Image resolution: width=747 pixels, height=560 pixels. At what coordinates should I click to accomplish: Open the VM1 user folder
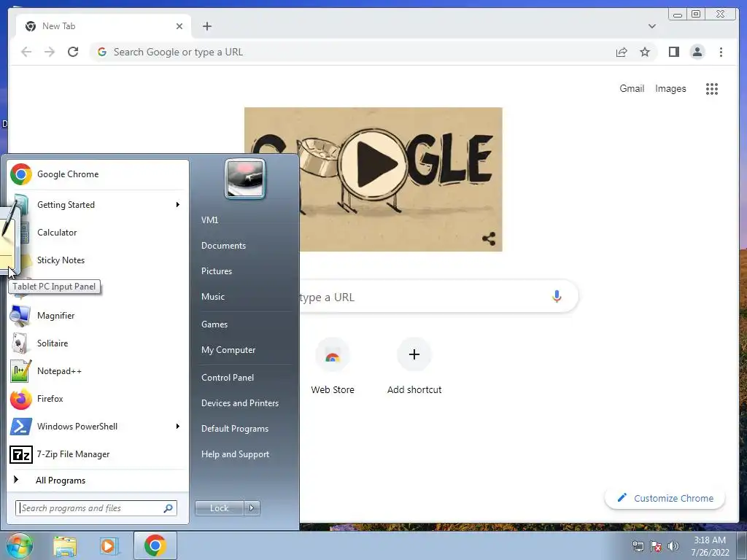(x=209, y=220)
